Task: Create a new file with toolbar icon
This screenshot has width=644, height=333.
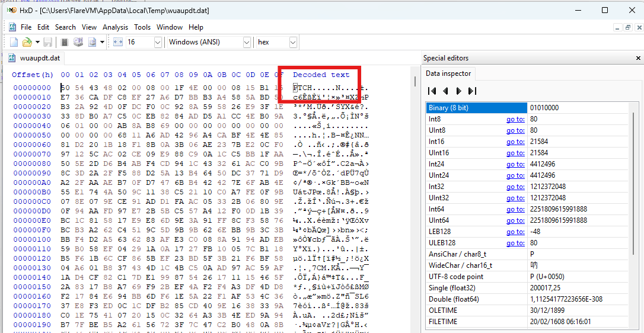Action: click(14, 42)
